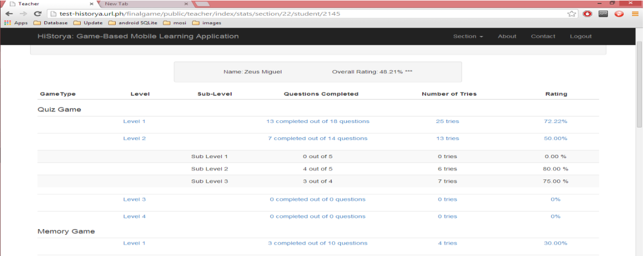Click the red circular arrow extension icon
This screenshot has width=644, height=256.
619,14
